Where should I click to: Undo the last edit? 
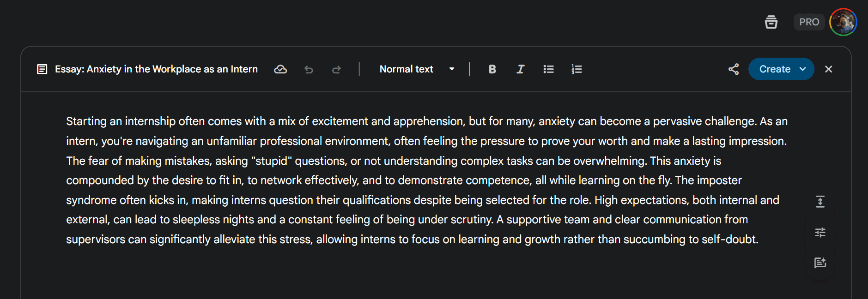click(x=309, y=69)
